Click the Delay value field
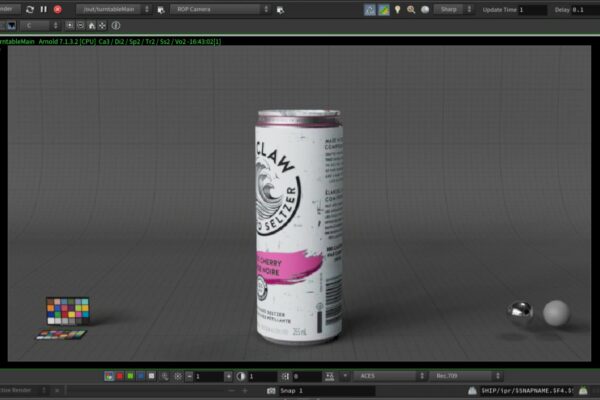 point(585,10)
